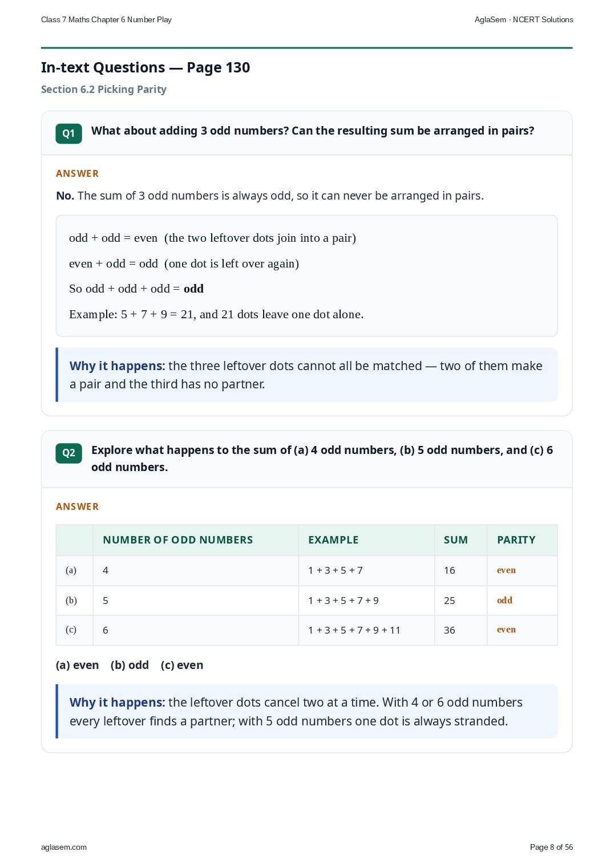The height and width of the screenshot is (868, 614).
Task: Click the AglaSem · NCERT Solutions header text
Action: pos(524,19)
